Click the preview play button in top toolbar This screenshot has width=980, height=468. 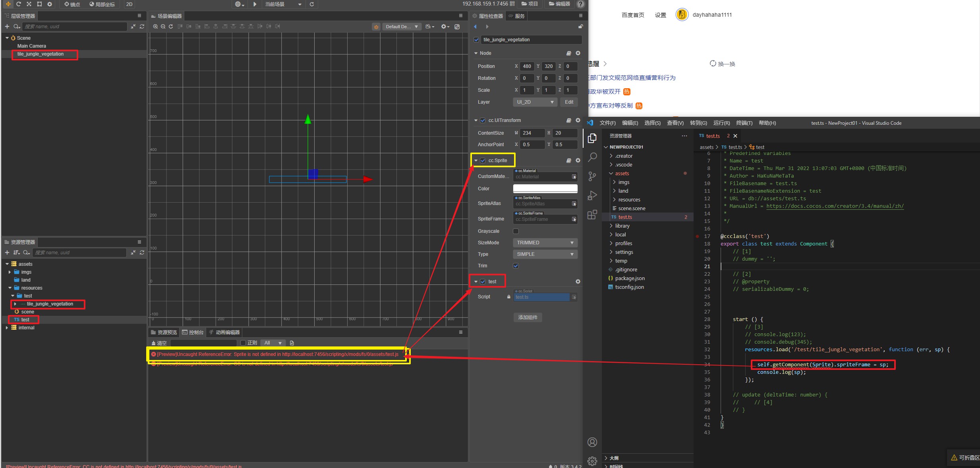coord(255,4)
